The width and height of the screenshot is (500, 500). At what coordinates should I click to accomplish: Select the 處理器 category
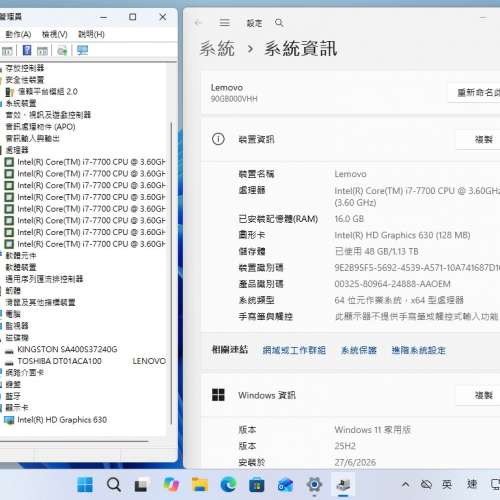tap(17, 150)
